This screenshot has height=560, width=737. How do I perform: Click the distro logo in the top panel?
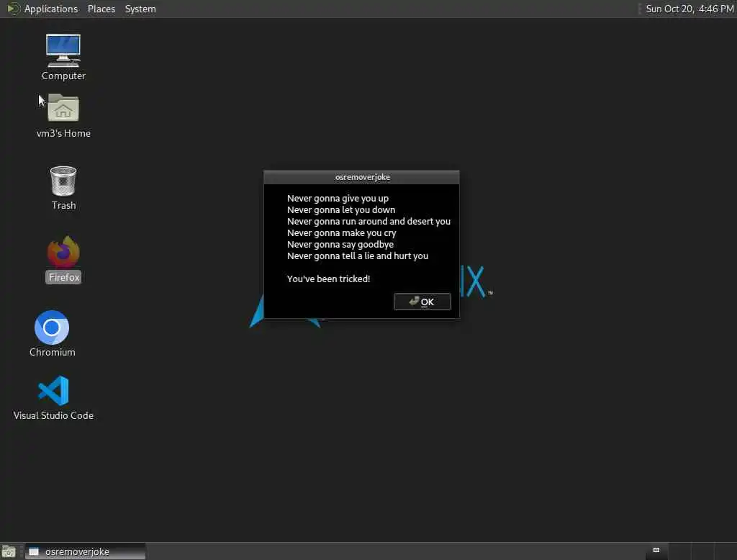coord(13,9)
